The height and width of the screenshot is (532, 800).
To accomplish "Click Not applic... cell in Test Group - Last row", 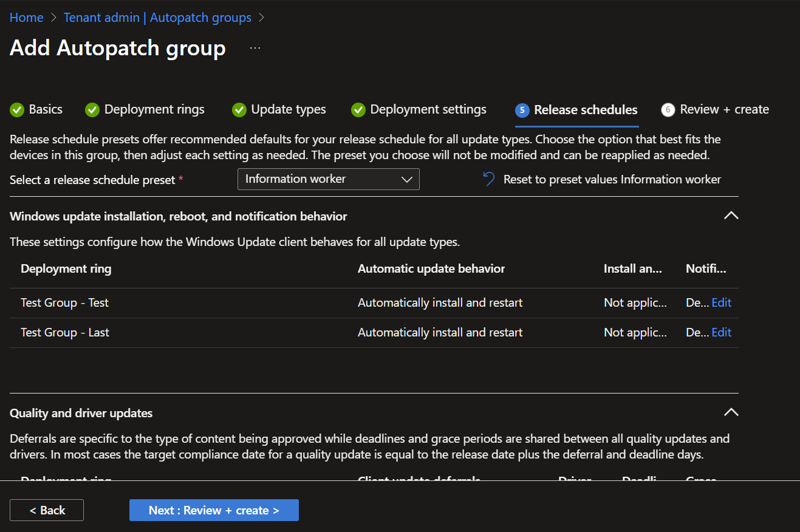I will point(635,332).
